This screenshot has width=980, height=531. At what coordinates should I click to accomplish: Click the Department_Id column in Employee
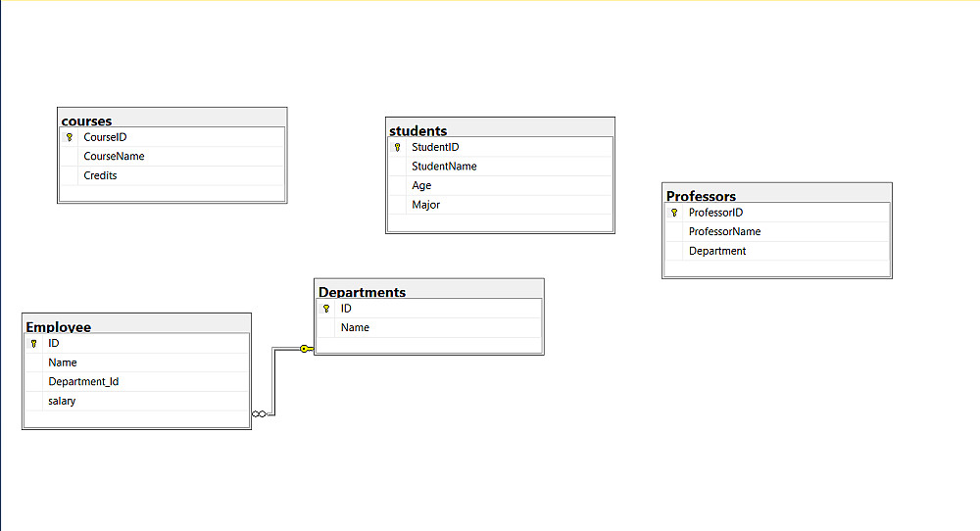84,382
